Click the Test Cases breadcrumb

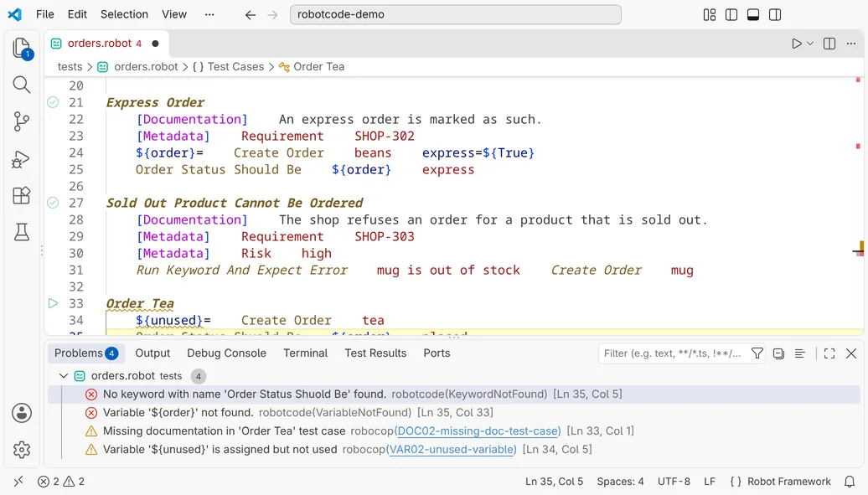click(229, 66)
